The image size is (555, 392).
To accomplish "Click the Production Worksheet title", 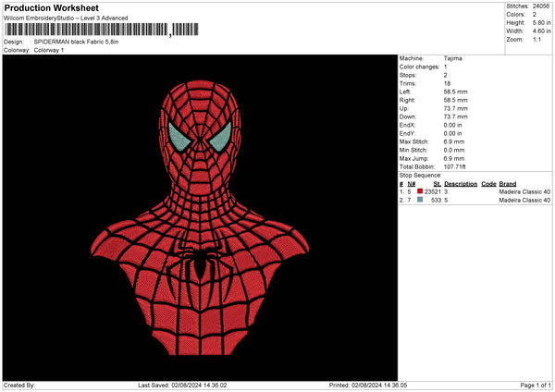I will click(x=51, y=7).
